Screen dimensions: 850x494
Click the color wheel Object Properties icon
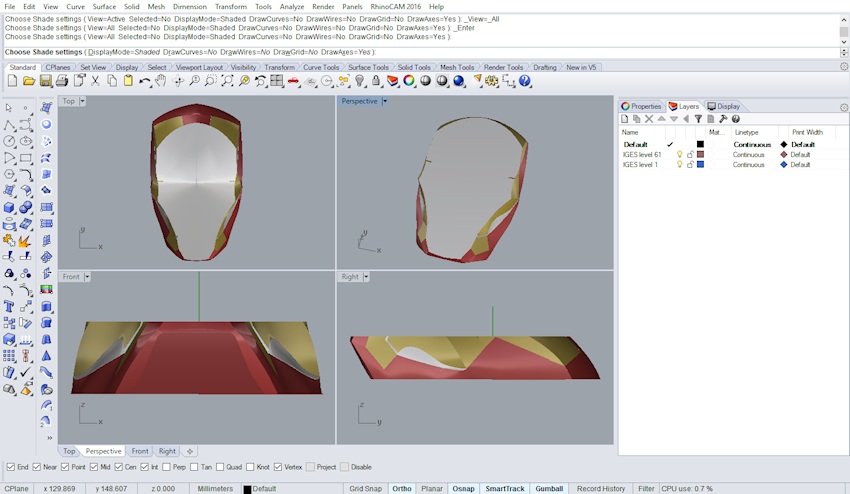point(409,81)
